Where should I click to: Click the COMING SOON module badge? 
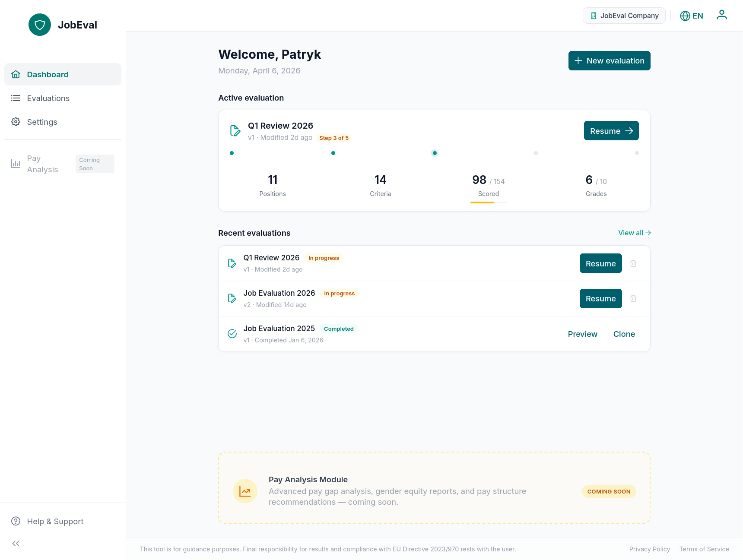609,491
